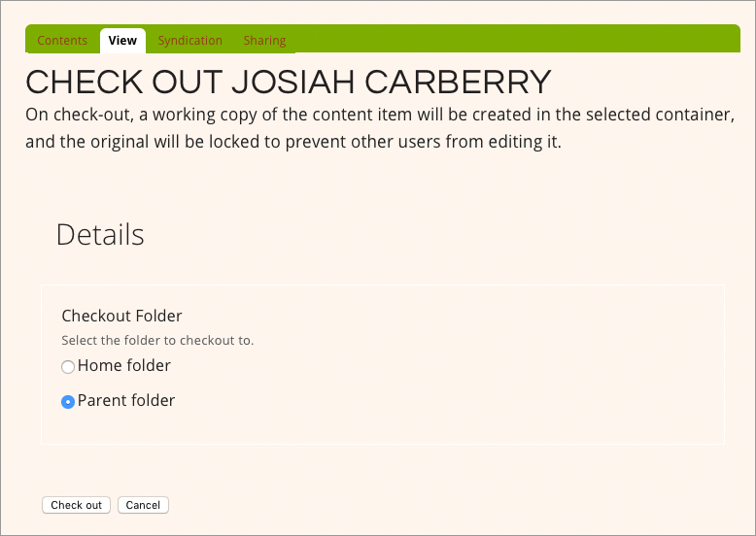Click the 'original will be locked' text line
The image size is (756, 536).
point(292,143)
